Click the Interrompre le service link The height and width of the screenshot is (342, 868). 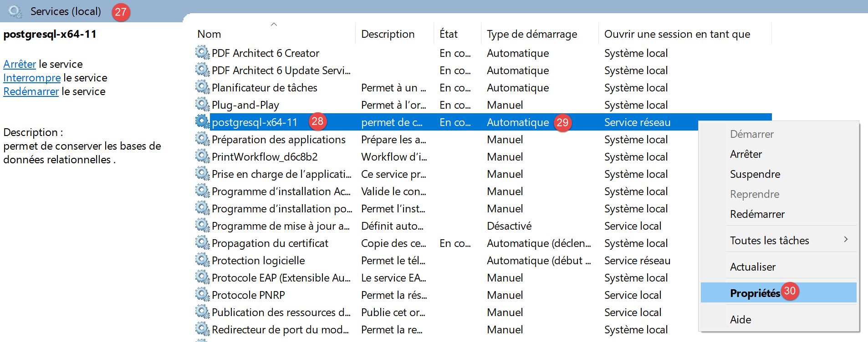pyautogui.click(x=32, y=78)
